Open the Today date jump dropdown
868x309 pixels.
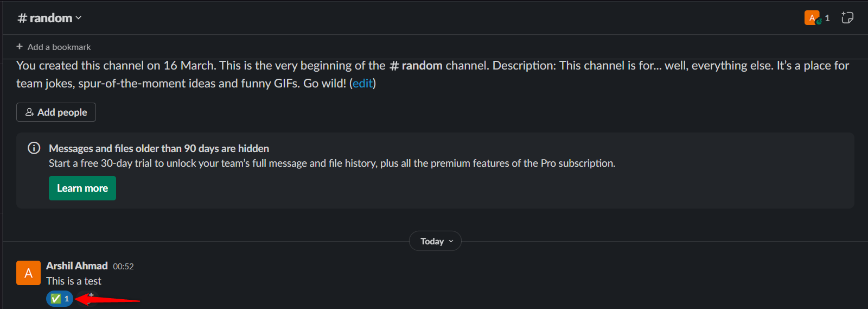pyautogui.click(x=435, y=241)
